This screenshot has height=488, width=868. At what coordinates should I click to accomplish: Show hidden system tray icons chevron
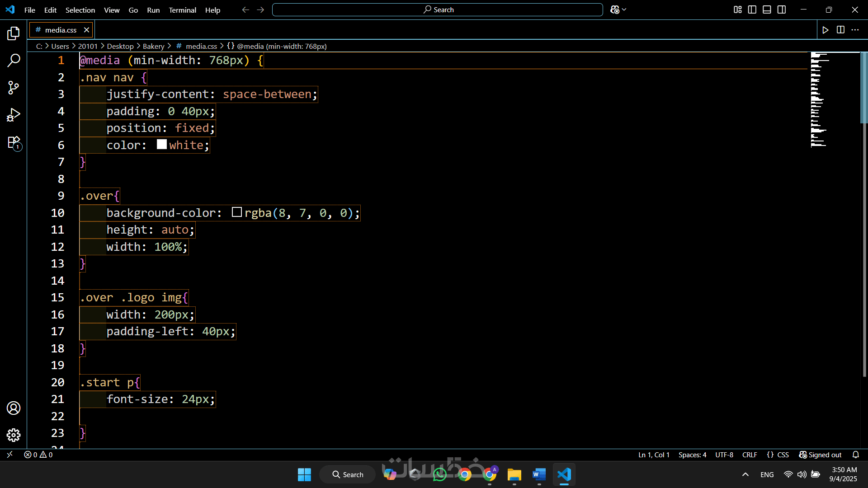tap(745, 474)
